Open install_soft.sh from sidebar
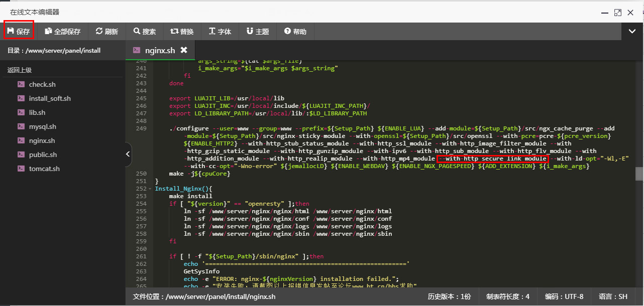The width and height of the screenshot is (644, 306). point(50,98)
